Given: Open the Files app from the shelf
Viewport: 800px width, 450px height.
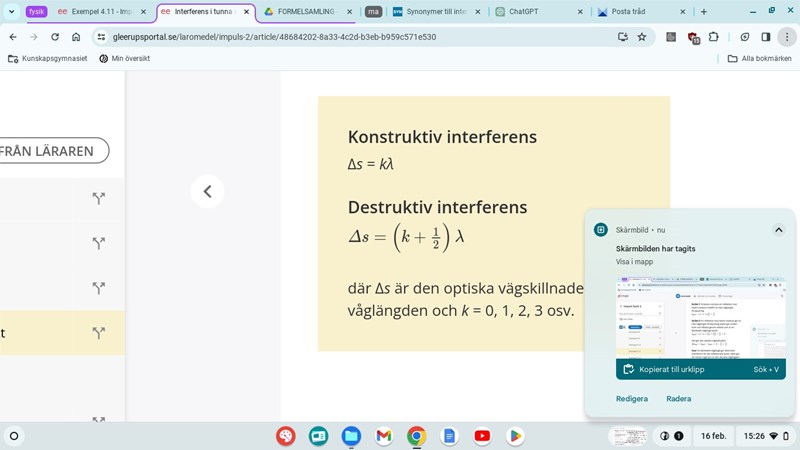Looking at the screenshot, I should pyautogui.click(x=351, y=436).
